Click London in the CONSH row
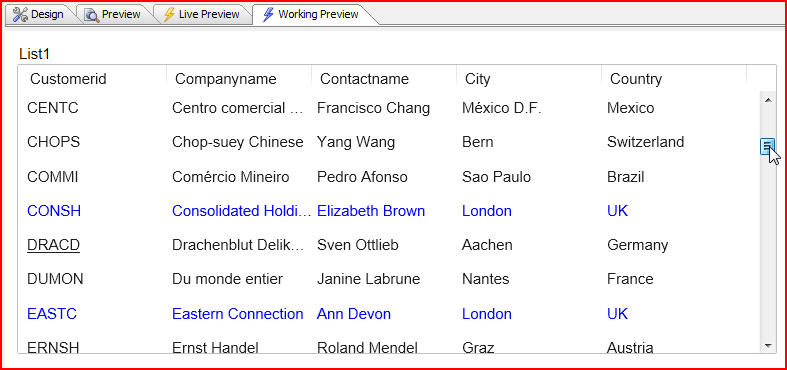The image size is (787, 370). (486, 211)
